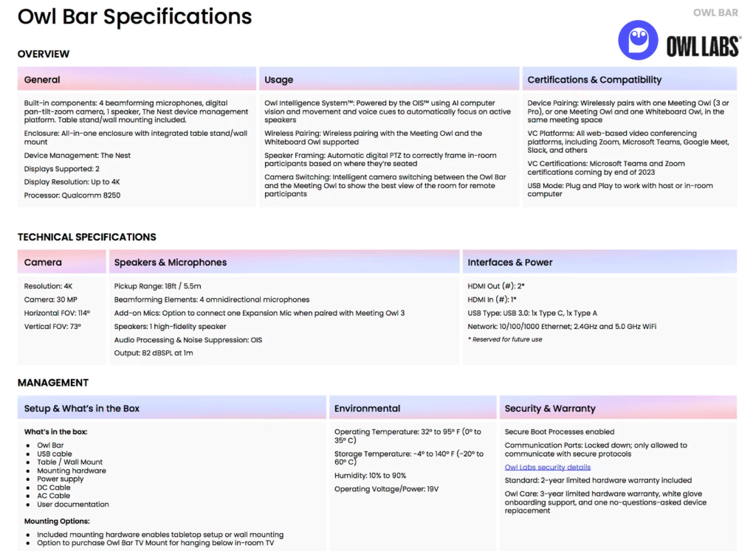Click the Processor: Qualcomm 8250 line
Screen dimensions: 756x551
pos(72,195)
